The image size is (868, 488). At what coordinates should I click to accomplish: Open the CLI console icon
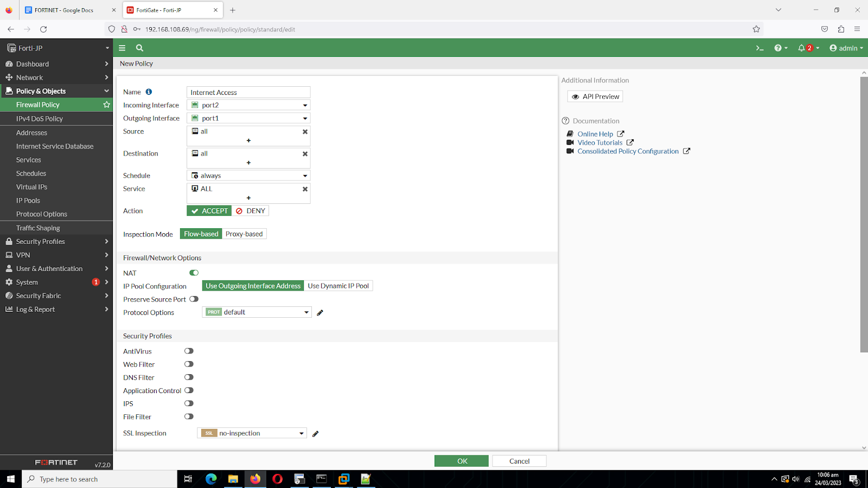coord(759,48)
